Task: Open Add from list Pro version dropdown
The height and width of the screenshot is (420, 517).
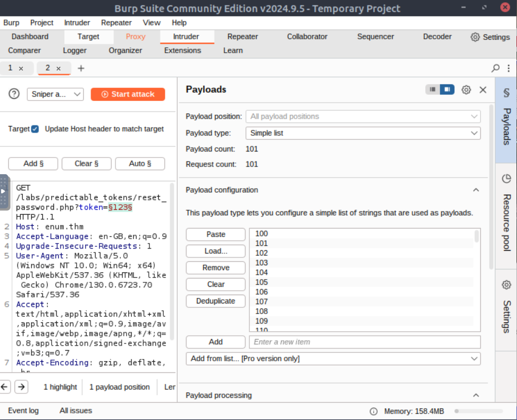Action: tap(333, 358)
